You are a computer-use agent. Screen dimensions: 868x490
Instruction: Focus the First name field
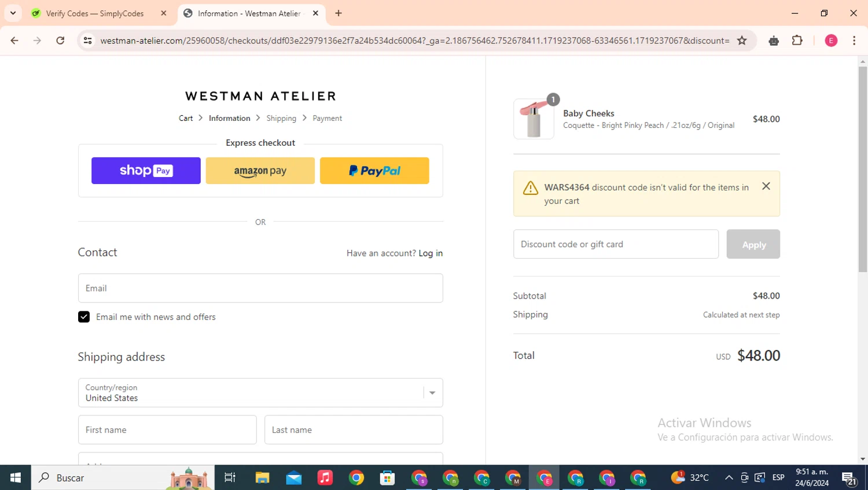167,430
